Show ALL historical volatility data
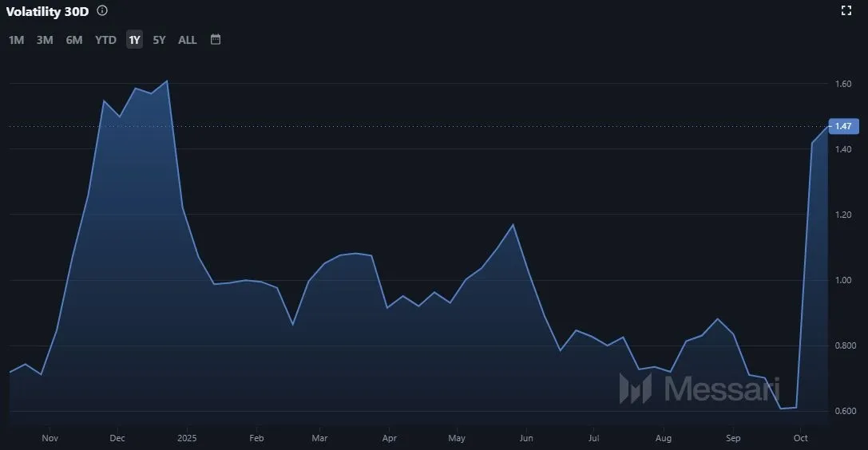Screen dimensions: 868x450 tap(187, 40)
